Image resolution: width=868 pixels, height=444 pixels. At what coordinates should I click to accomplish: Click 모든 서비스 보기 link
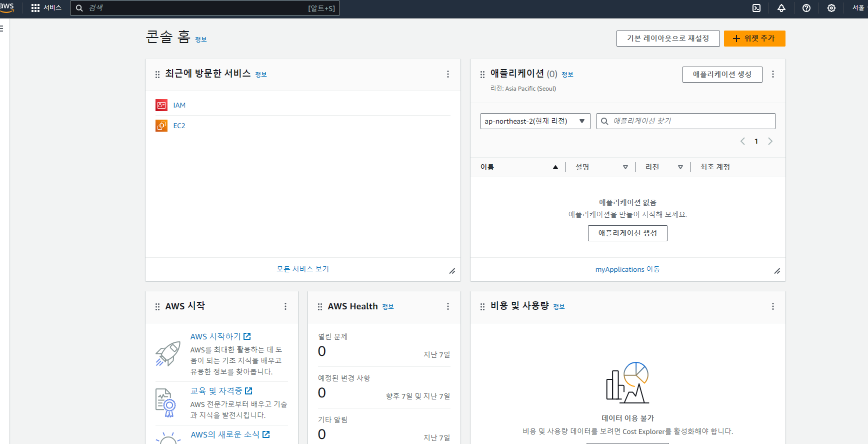[303, 269]
